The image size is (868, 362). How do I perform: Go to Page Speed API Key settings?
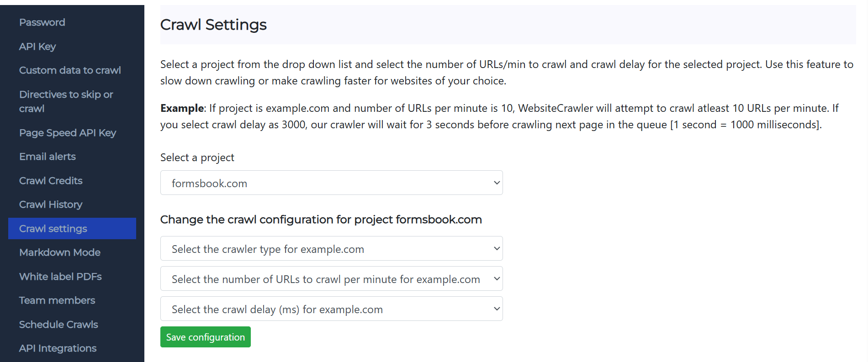[67, 132]
